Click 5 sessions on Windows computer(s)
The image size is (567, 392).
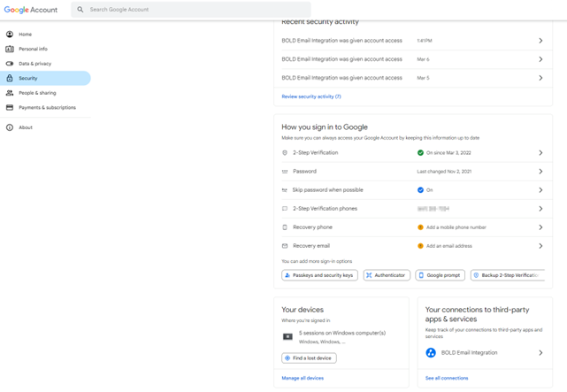(342, 333)
